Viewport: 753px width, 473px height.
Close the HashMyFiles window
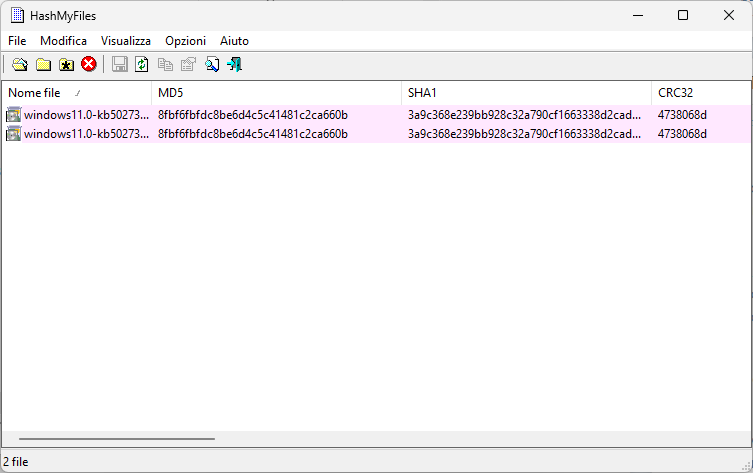point(729,15)
